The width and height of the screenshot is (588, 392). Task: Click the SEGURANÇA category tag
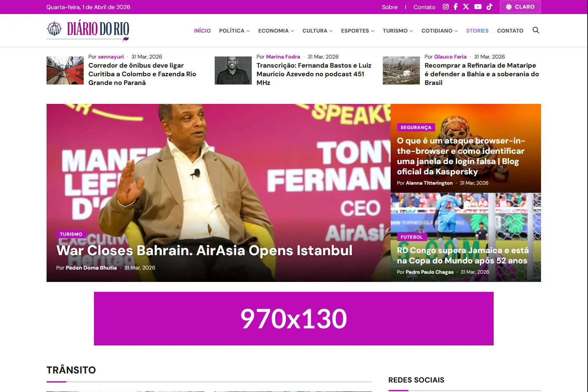(x=416, y=127)
